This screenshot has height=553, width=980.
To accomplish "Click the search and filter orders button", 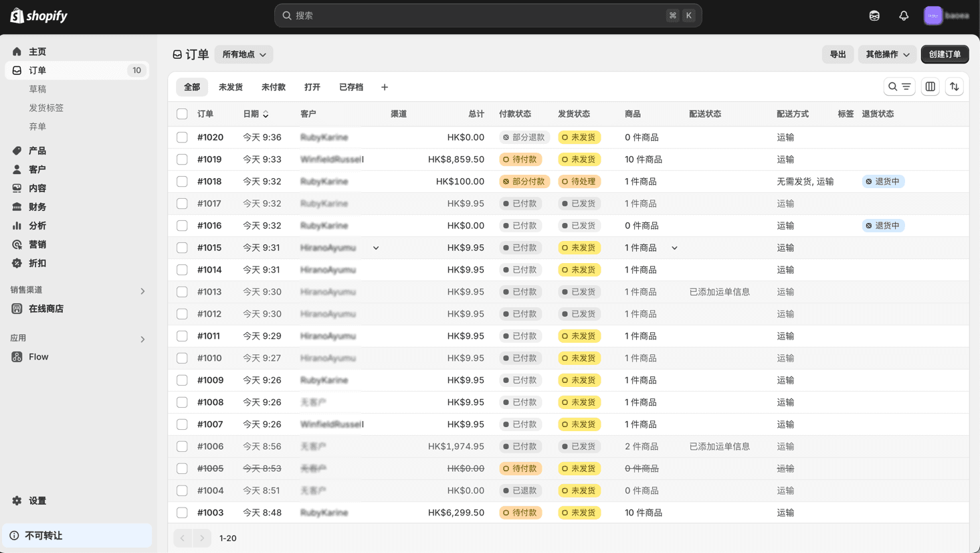I will click(x=899, y=86).
